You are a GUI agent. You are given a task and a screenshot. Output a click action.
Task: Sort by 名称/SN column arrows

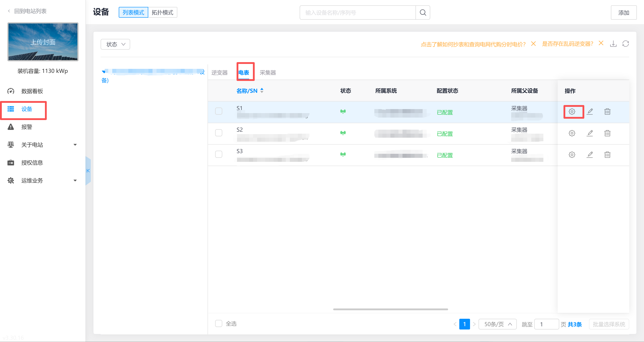pos(262,91)
